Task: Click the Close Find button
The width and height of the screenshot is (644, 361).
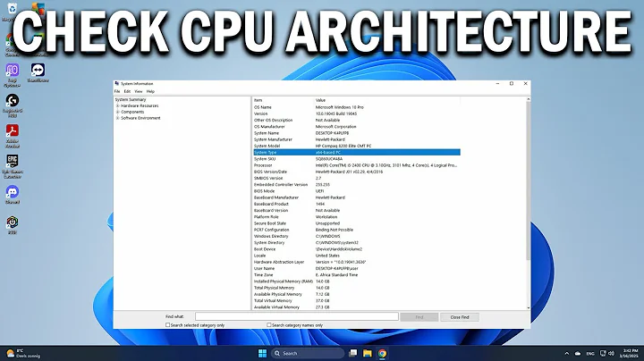Action: pos(459,317)
